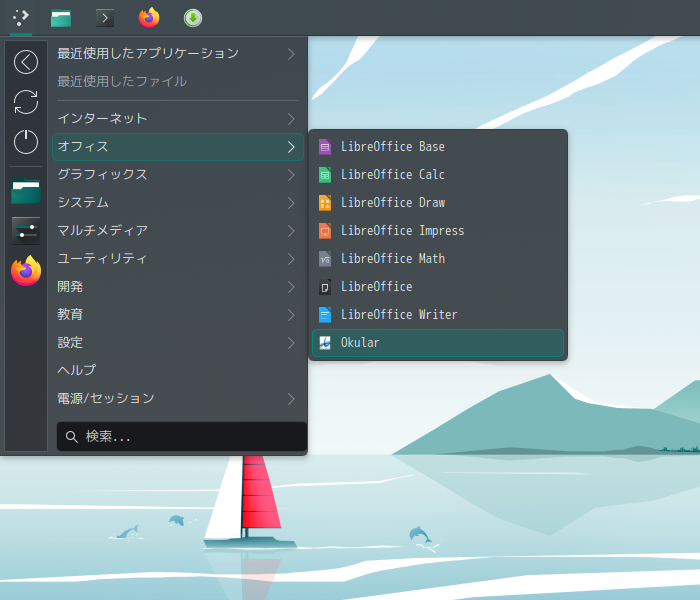
Task: Open the グラフィックス category
Action: coord(178,175)
